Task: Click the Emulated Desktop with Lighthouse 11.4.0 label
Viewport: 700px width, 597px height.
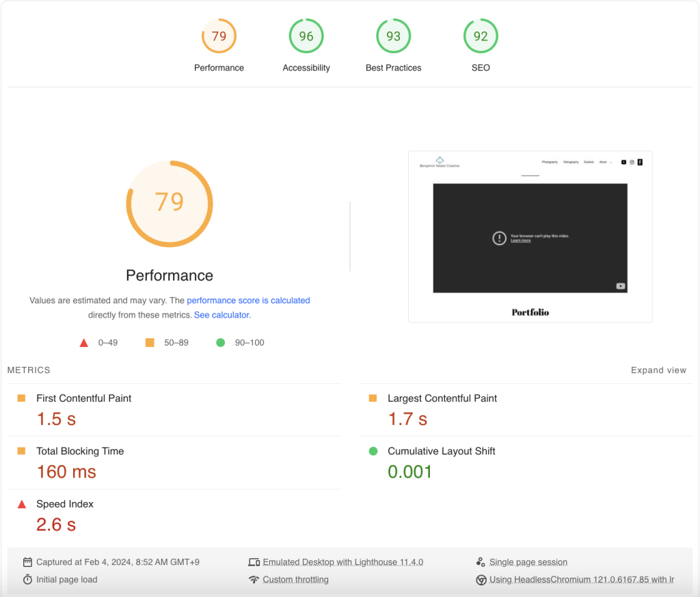Action: click(342, 562)
